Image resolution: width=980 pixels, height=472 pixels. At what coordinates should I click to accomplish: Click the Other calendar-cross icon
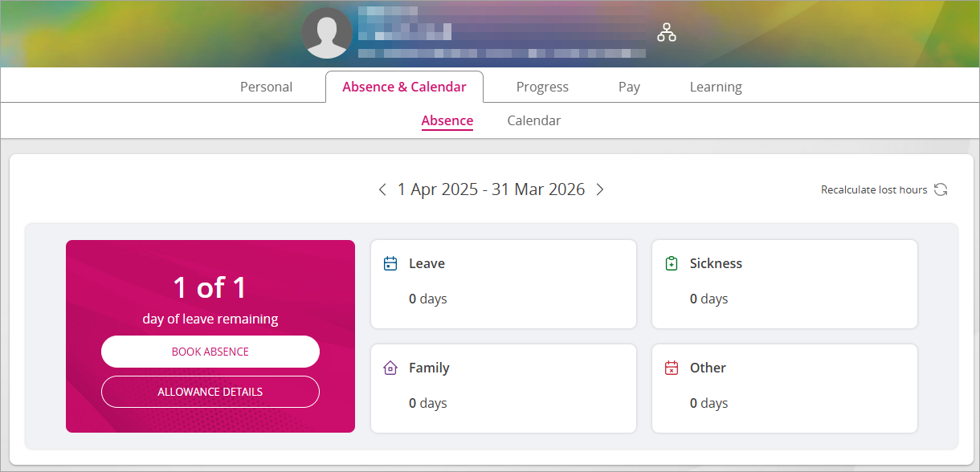click(x=672, y=368)
